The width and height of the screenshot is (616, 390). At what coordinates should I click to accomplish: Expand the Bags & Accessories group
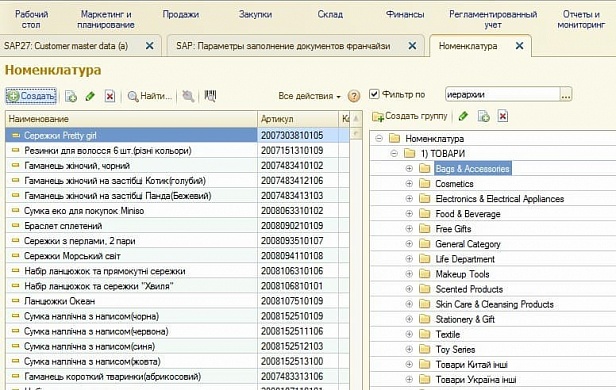click(x=409, y=169)
